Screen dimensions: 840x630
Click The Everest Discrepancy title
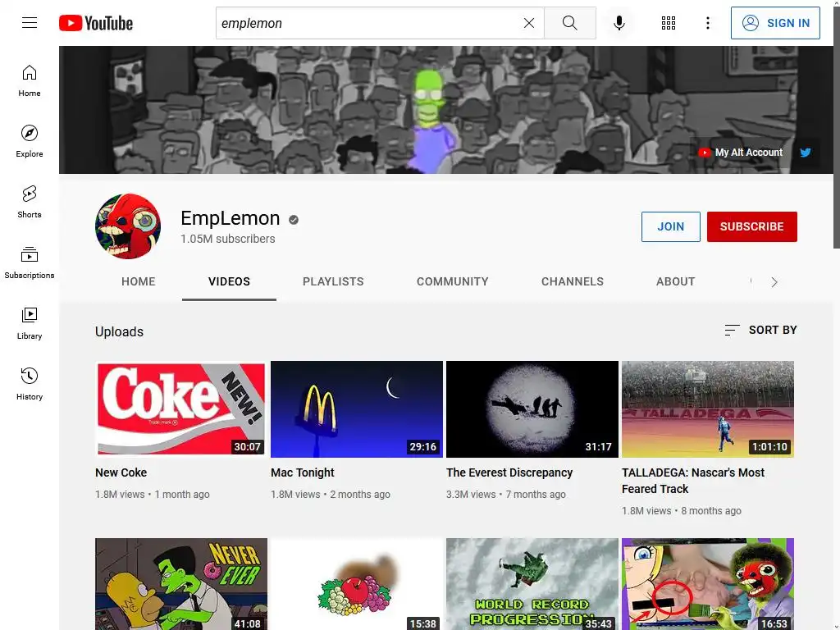tap(509, 472)
